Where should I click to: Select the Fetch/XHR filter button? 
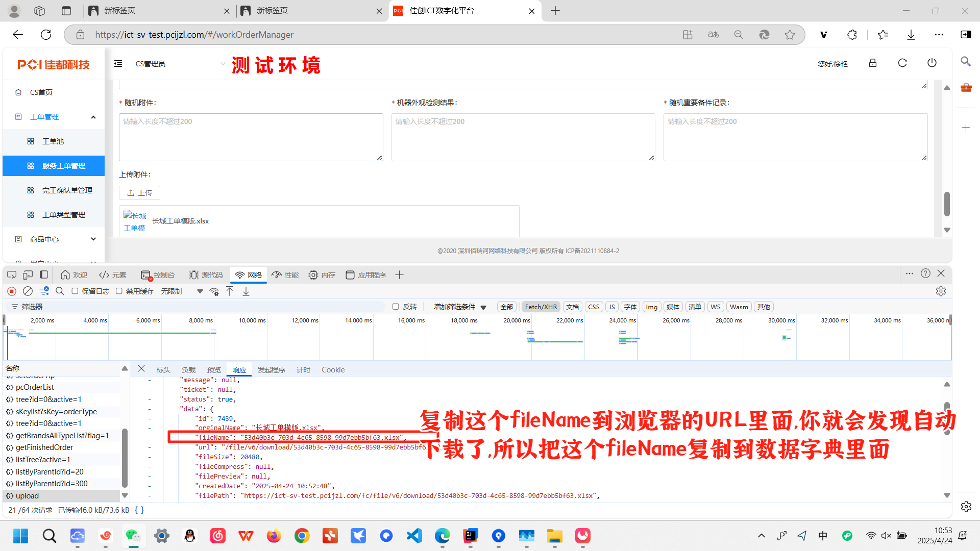click(x=541, y=307)
